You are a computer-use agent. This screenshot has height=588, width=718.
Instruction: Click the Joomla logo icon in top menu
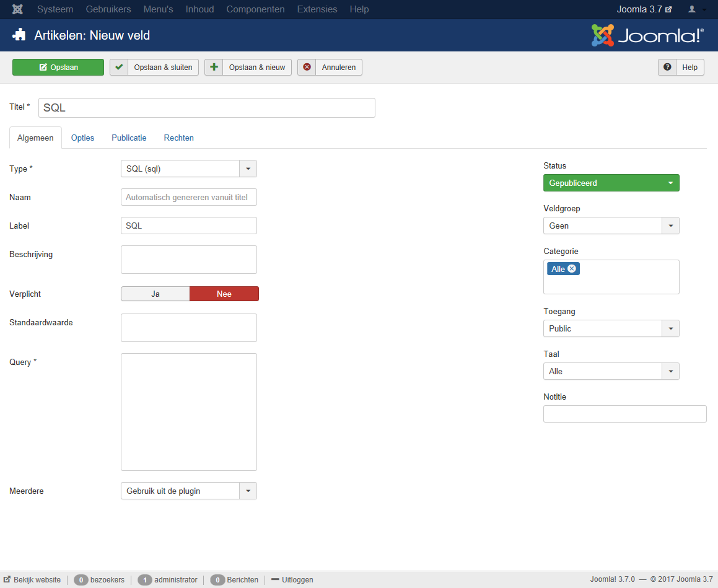18,9
